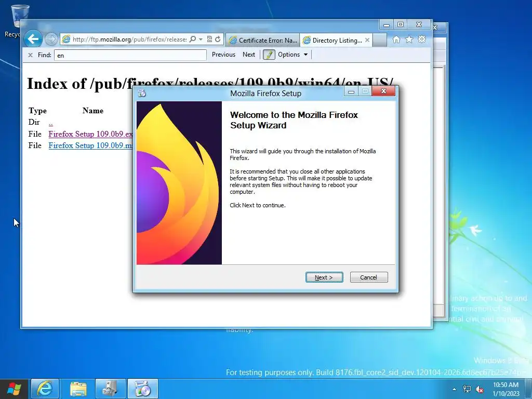Switch to Certificate Error tab
This screenshot has height=399, width=532.
tap(262, 41)
